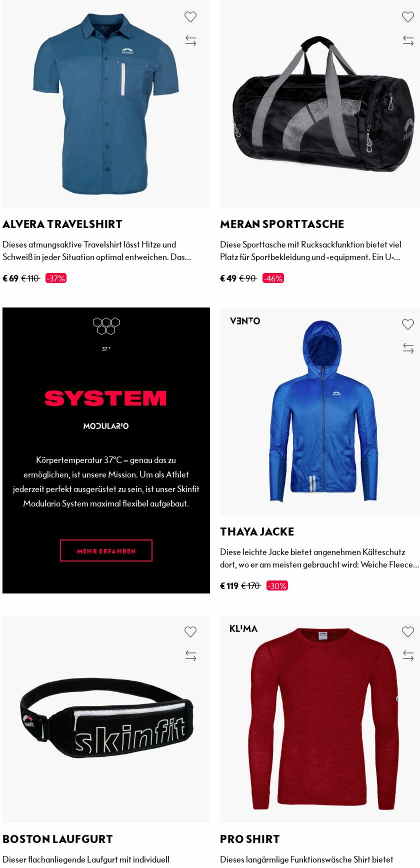Click the red SYSTEM Modulario banner heading
This screenshot has width=420, height=868.
[106, 399]
